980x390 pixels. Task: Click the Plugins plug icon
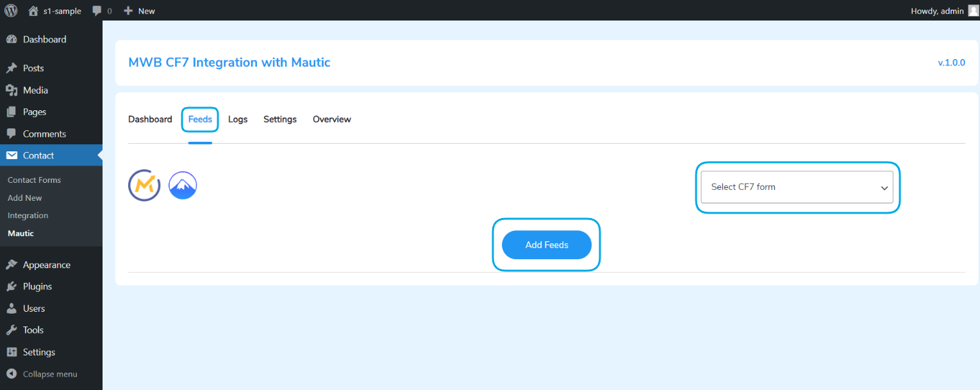12,287
